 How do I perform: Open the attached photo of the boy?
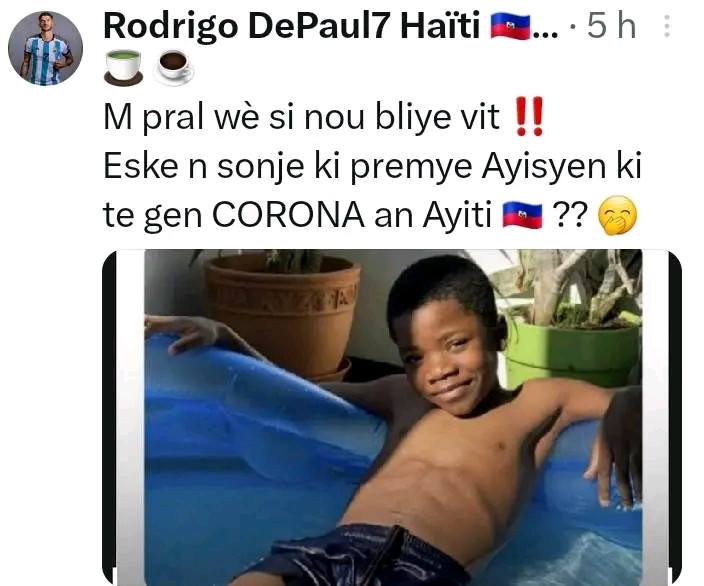click(x=392, y=417)
